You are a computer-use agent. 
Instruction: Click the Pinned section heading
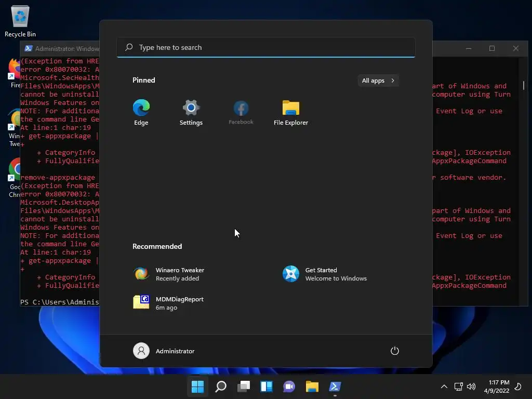[x=143, y=80]
